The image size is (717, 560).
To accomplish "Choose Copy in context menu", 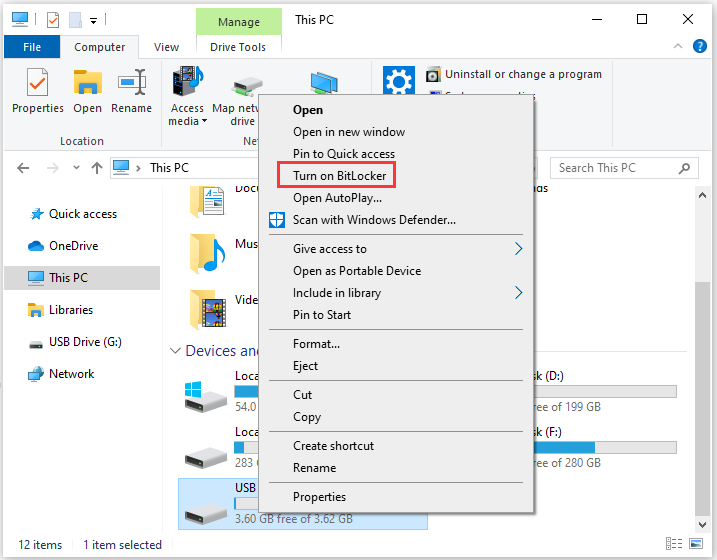I will tap(396, 416).
